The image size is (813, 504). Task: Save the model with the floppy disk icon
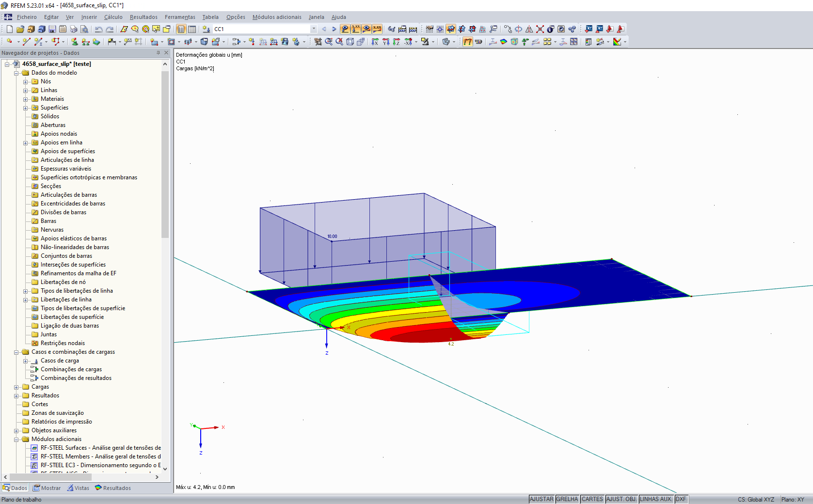point(52,29)
